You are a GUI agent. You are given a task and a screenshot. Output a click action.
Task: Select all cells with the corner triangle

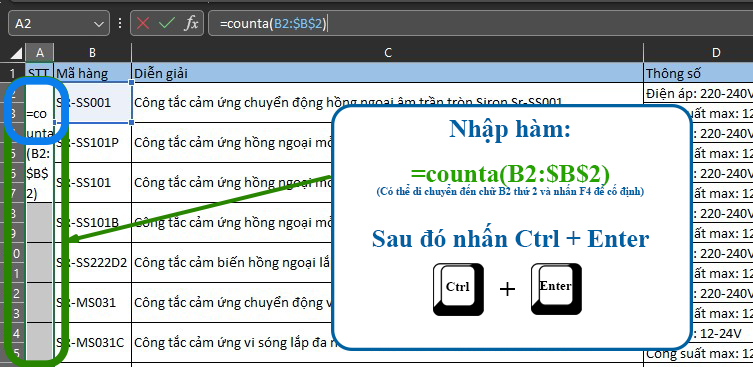(16, 52)
